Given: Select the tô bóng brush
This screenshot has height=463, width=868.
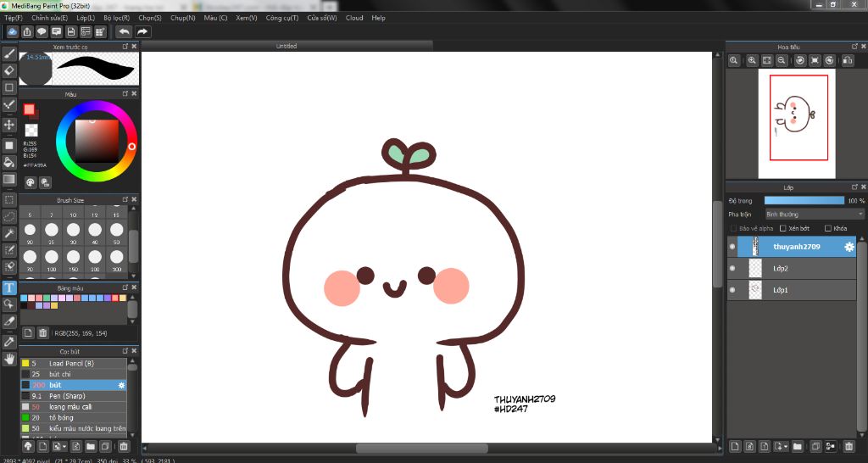Looking at the screenshot, I should click(x=74, y=417).
